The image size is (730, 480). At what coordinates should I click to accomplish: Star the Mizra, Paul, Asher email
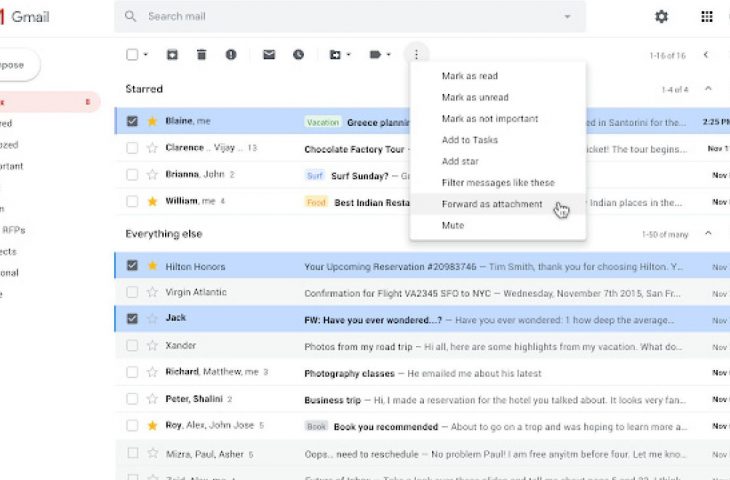click(x=152, y=453)
